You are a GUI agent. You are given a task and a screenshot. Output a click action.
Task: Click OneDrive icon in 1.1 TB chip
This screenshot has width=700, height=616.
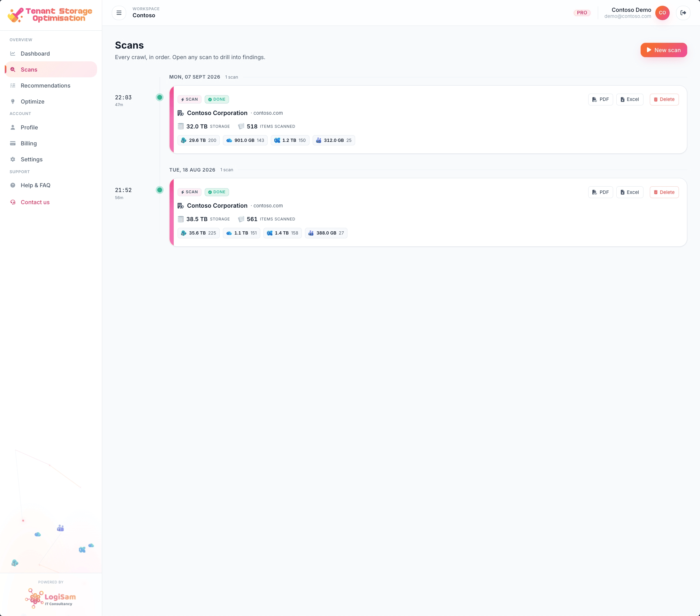point(229,233)
